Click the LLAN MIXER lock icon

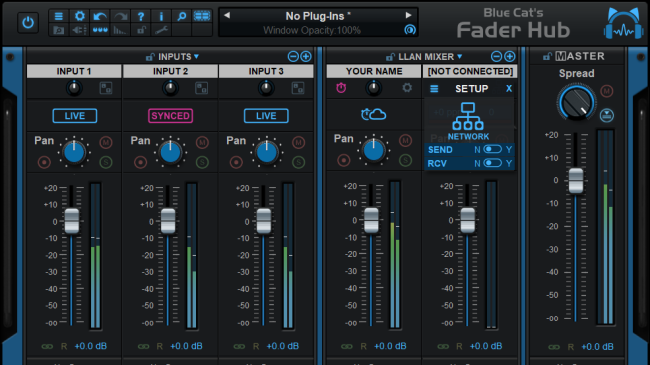390,57
